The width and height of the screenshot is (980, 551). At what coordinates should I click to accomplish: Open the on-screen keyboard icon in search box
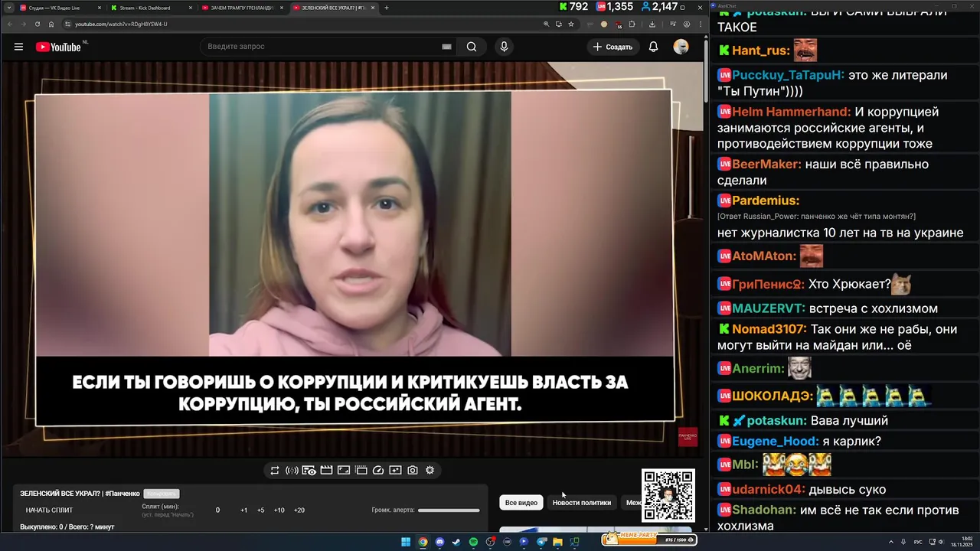pos(446,47)
